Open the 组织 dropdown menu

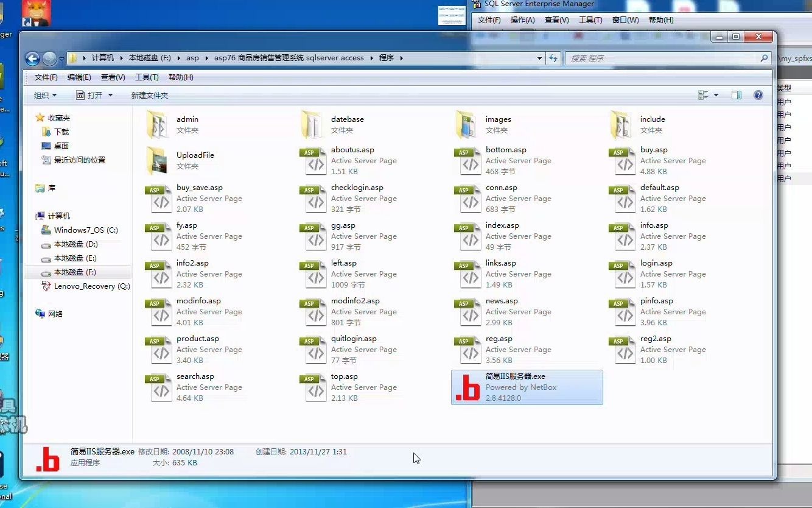(x=45, y=94)
